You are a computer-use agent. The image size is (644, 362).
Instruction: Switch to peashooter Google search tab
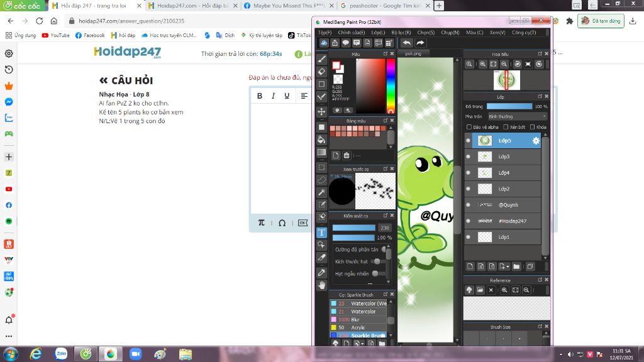384,6
